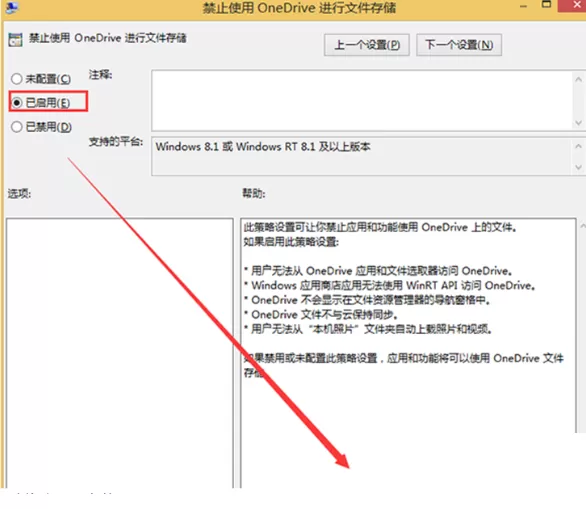Click the help line 'OneDrive 文件不与云保持同步'
Viewport: 586px width, 509px height.
point(321,315)
